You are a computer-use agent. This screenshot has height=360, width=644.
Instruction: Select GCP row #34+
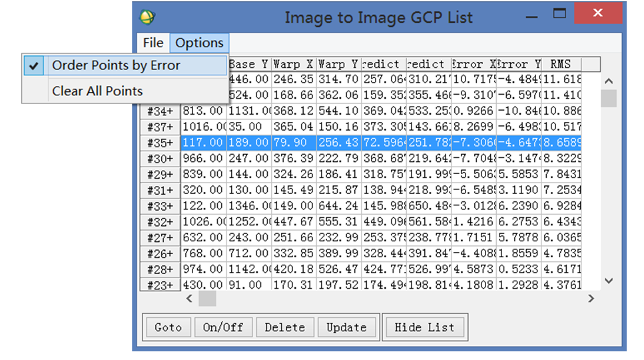click(x=161, y=111)
